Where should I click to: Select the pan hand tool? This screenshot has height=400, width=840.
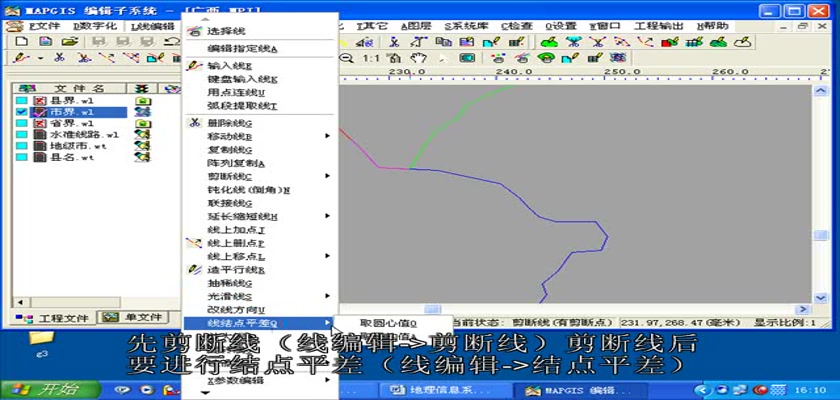coord(419,58)
